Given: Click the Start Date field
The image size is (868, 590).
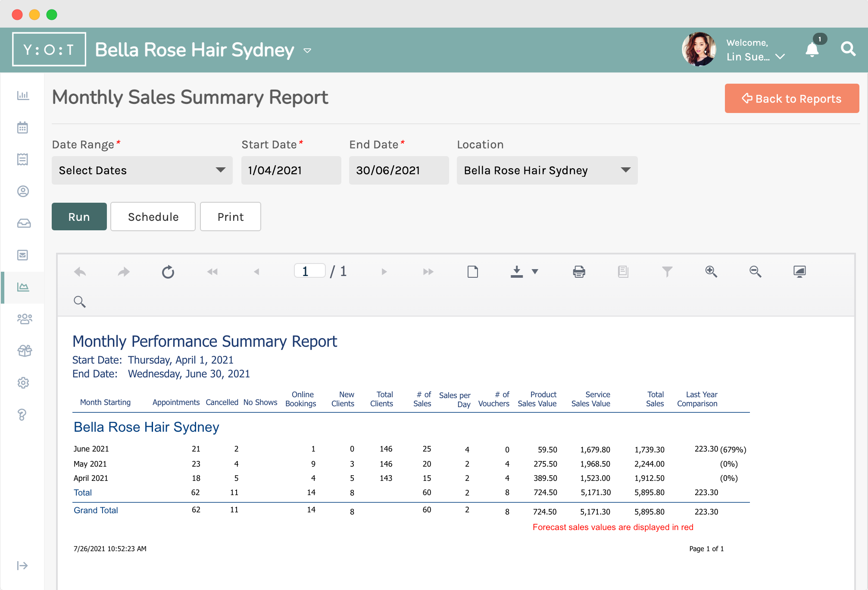Looking at the screenshot, I should point(291,170).
